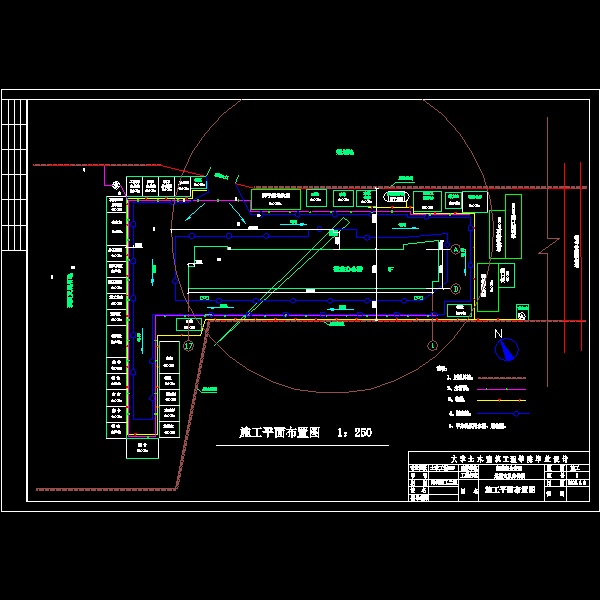Viewport: 600px width, 600px height.
Task: Select the zigzag break-line symbol beside the road
Action: pyautogui.click(x=549, y=246)
